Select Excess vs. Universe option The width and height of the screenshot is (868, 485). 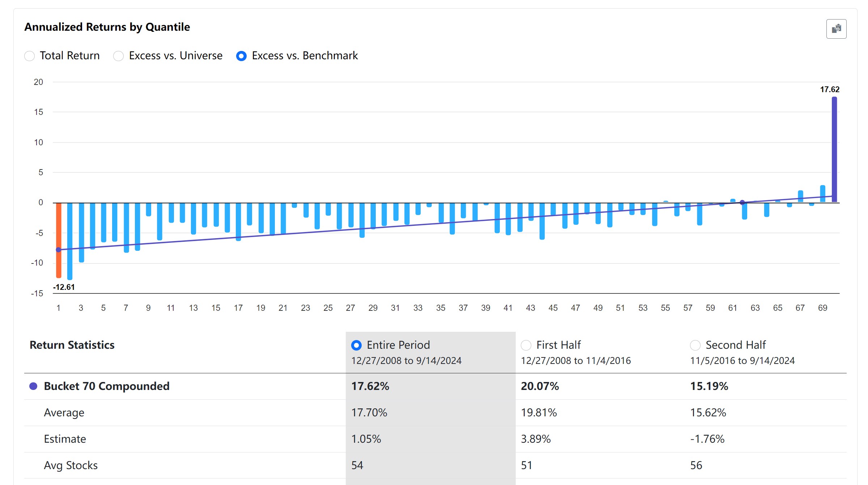(119, 56)
